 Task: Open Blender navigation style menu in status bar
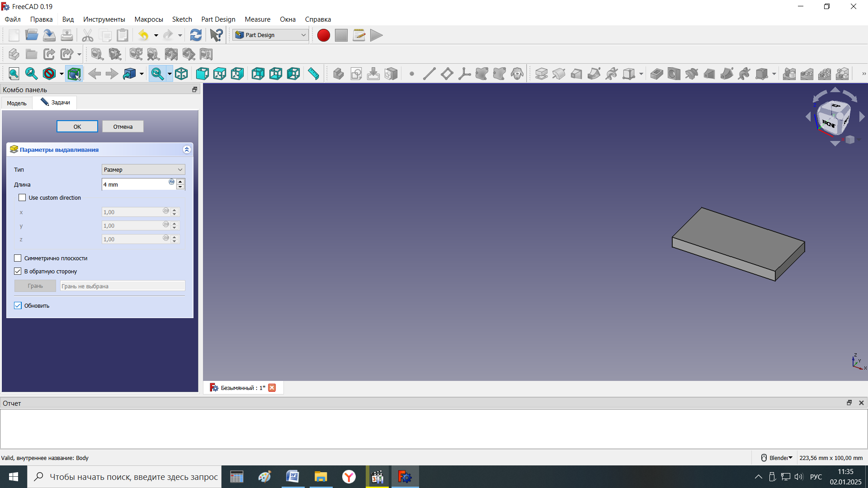click(x=777, y=458)
